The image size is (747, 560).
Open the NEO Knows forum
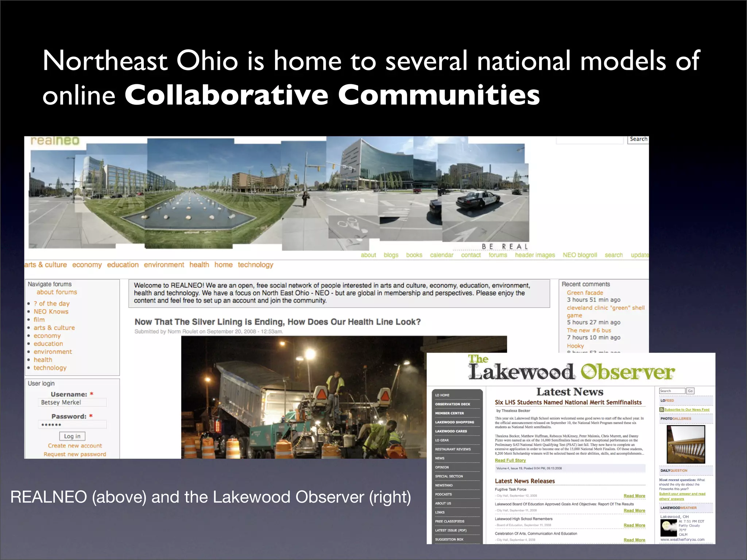51,311
